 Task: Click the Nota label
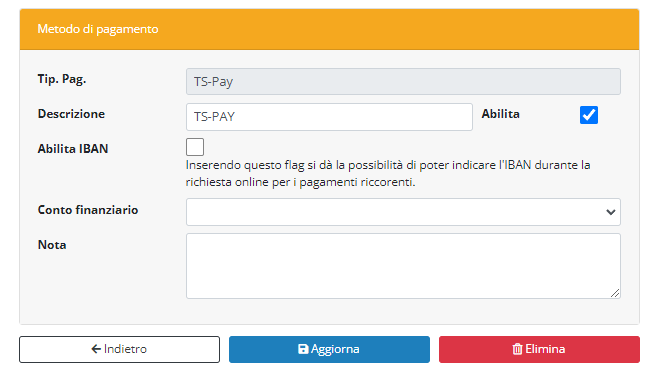[x=52, y=245]
